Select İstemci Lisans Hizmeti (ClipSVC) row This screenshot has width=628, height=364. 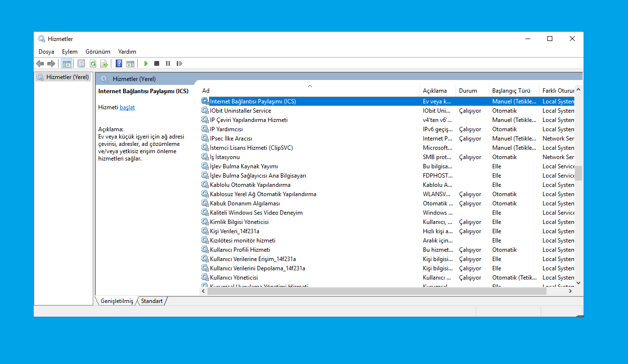pyautogui.click(x=387, y=148)
